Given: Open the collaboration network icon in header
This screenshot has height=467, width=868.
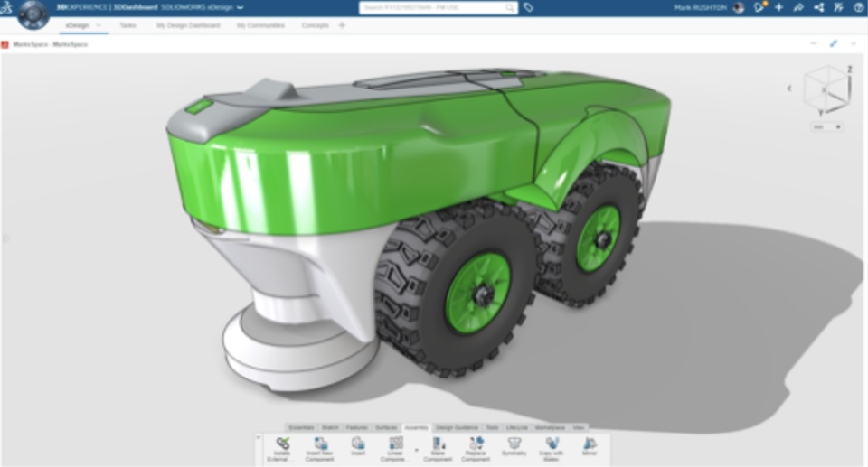Looking at the screenshot, I should pos(819,8).
